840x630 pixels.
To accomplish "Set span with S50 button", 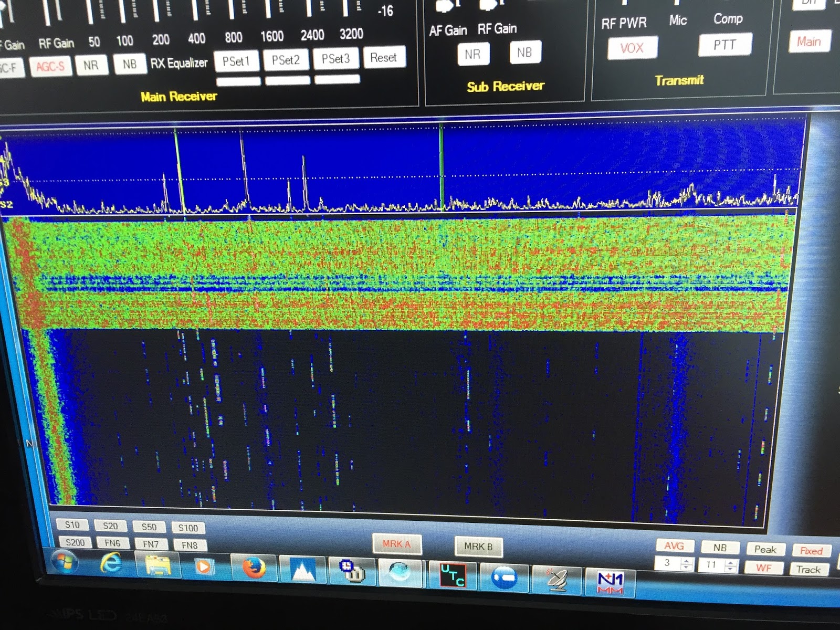I will 149,527.
